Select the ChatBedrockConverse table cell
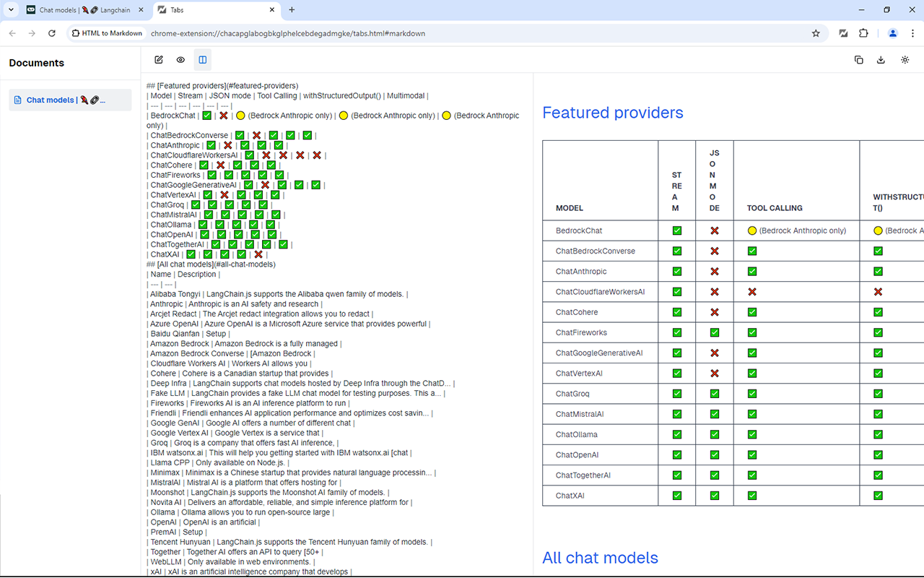Screen dimensions: 924x578 [601, 251]
